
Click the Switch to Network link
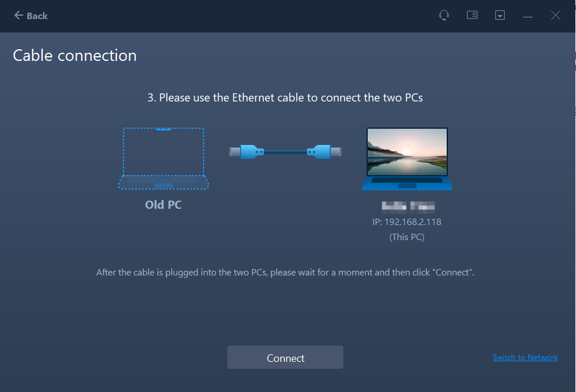525,357
